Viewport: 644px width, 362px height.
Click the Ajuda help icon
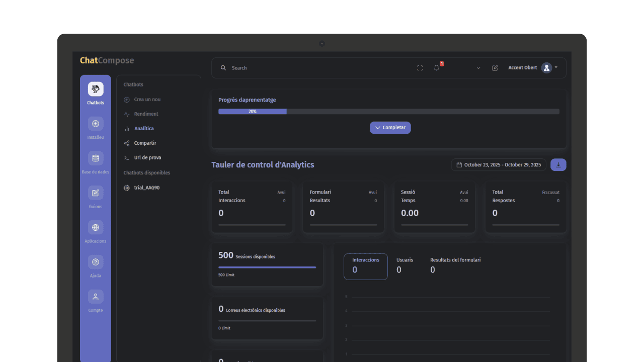pos(96,262)
